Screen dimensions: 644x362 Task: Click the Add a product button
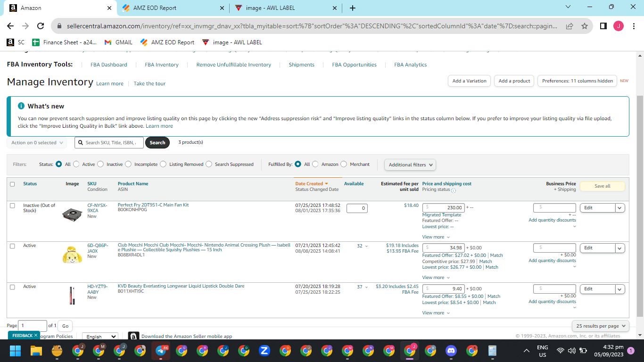pyautogui.click(x=514, y=81)
